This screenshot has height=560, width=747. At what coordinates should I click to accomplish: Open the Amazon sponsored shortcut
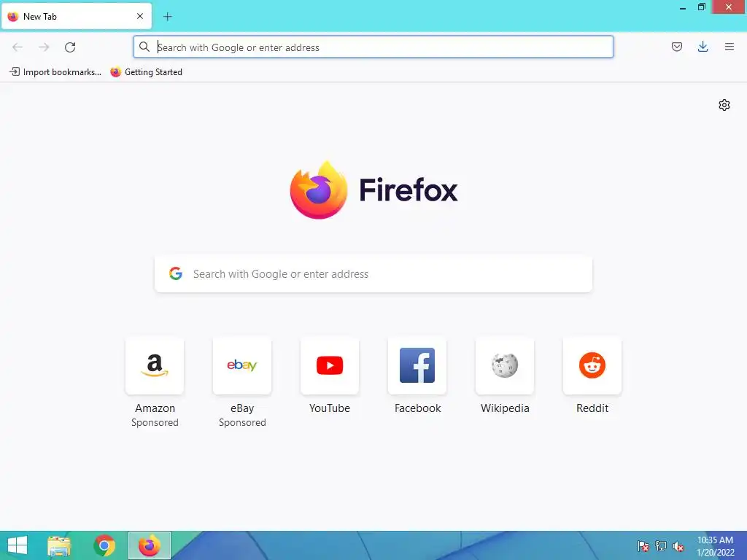(155, 366)
